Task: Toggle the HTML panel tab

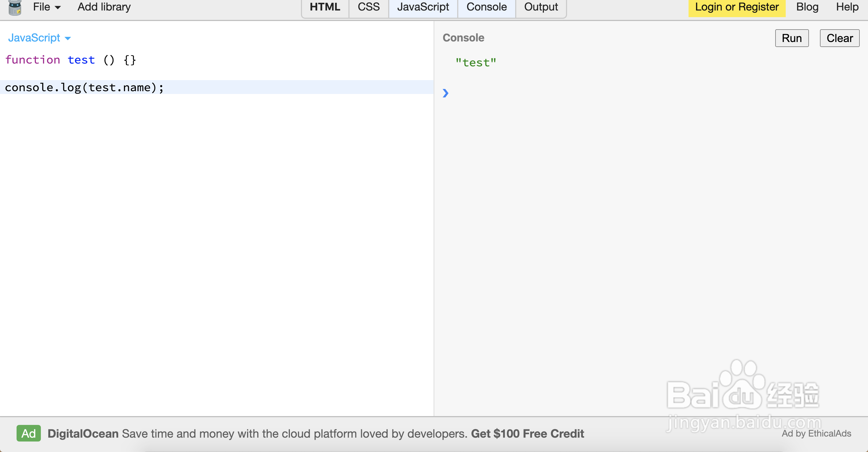Action: 325,7
